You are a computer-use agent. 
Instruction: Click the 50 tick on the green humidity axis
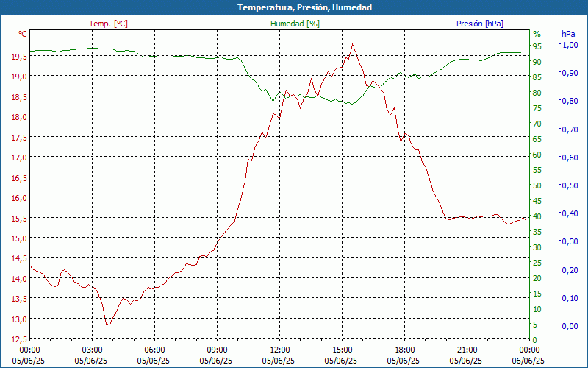[537, 186]
